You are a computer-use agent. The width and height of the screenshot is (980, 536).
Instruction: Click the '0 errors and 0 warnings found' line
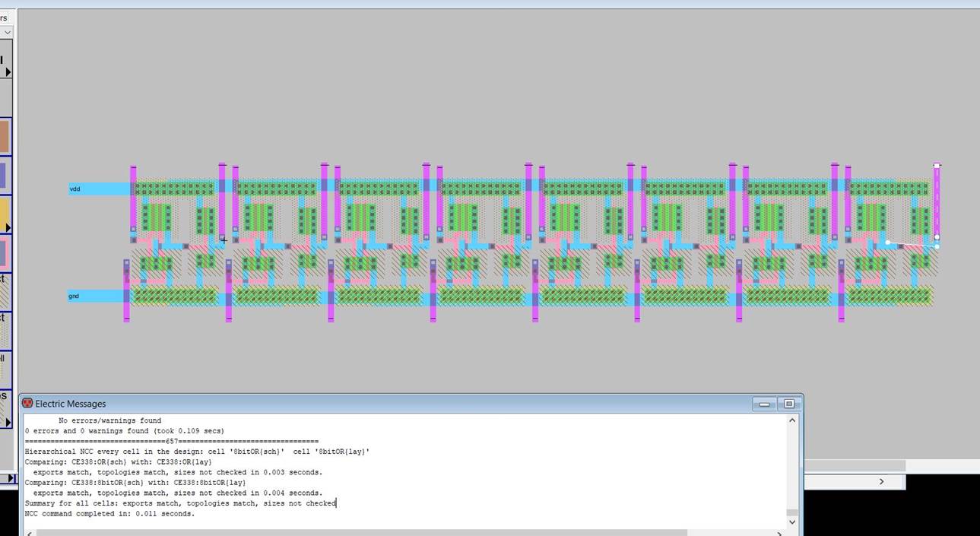(124, 430)
